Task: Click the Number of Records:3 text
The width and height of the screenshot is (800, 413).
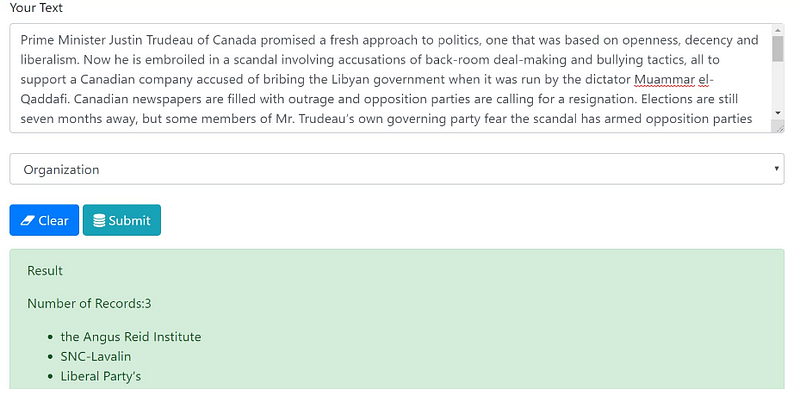Action: (89, 304)
